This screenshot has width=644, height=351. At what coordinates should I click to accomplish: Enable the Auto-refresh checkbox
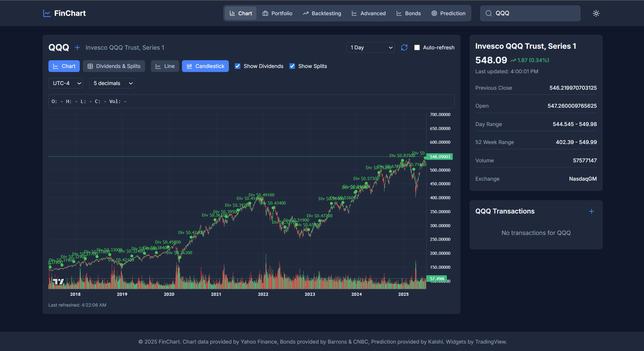(x=417, y=47)
